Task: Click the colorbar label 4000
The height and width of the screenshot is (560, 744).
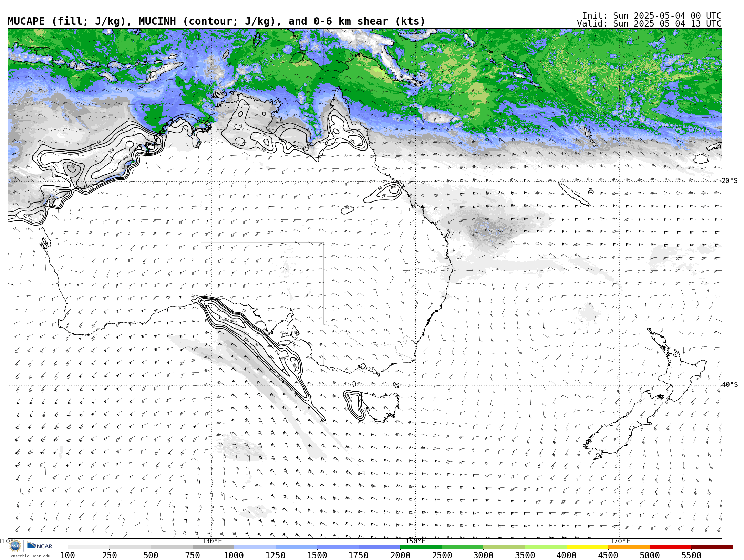Action: [x=567, y=556]
